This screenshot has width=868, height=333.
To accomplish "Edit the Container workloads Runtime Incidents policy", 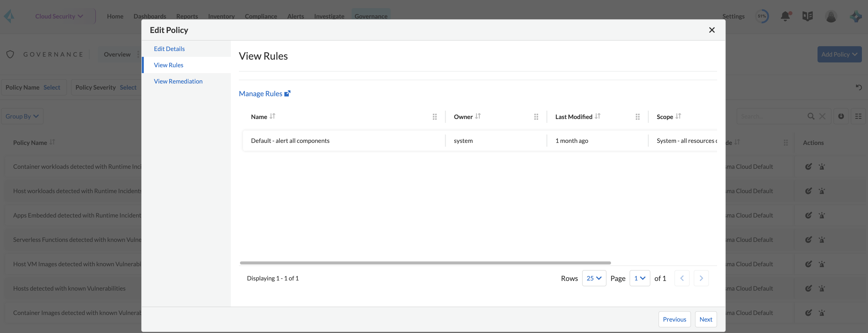I will click(x=808, y=166).
